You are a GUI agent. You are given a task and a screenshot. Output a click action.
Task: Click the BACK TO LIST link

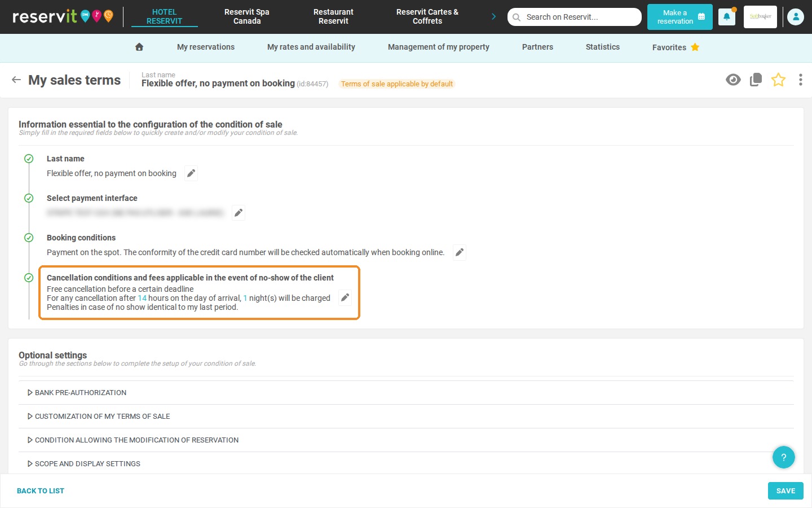[41, 491]
